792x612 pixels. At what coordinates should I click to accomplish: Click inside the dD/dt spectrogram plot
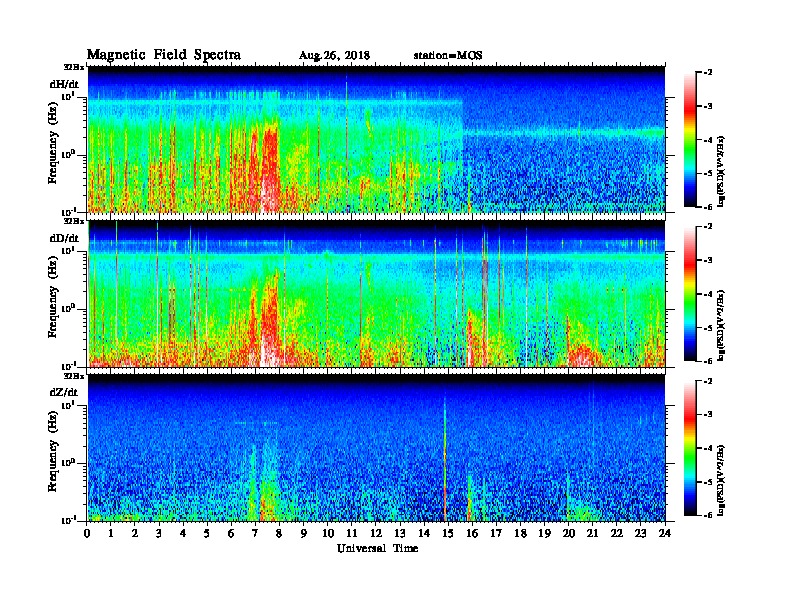tap(376, 294)
